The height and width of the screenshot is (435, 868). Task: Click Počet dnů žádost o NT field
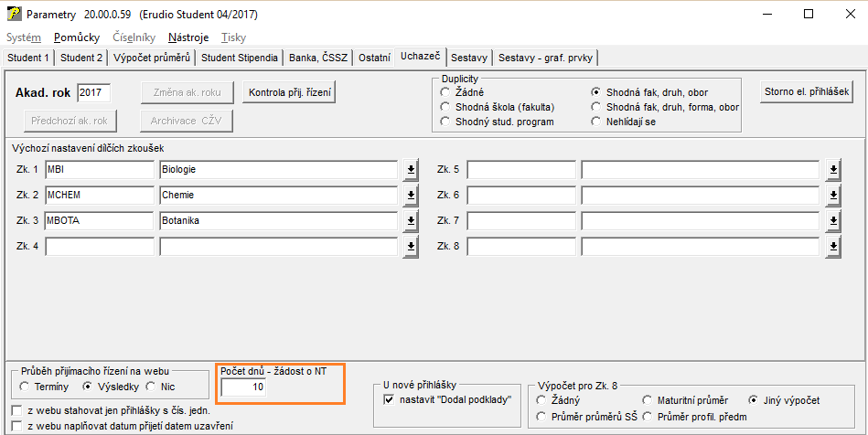(243, 388)
